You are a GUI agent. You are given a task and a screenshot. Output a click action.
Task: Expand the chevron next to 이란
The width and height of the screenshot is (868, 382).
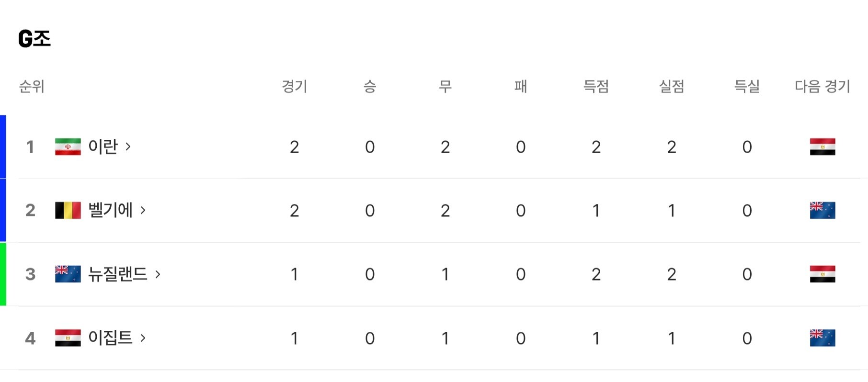pyautogui.click(x=128, y=146)
